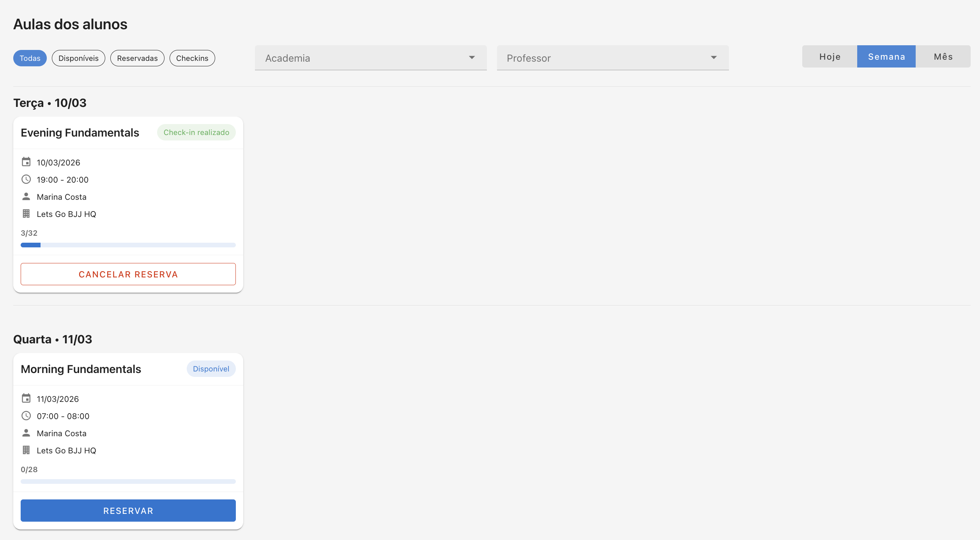The width and height of the screenshot is (980, 540).
Task: Click the person icon beside Marina Costa
Action: tap(26, 197)
